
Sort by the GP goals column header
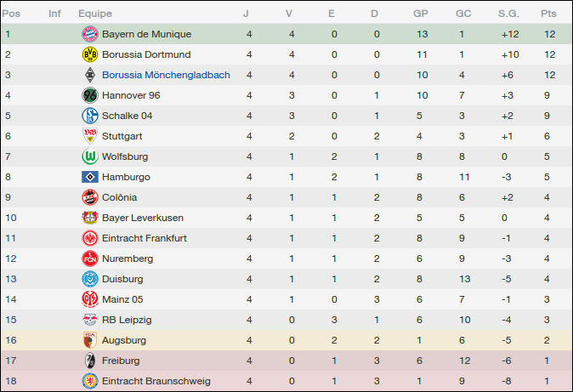[420, 14]
